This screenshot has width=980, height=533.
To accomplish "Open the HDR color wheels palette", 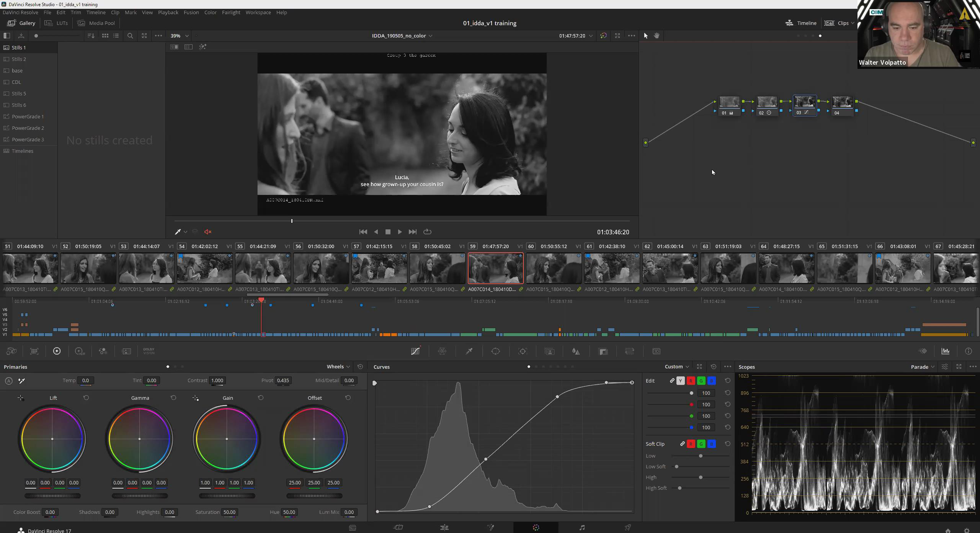I will [x=80, y=351].
